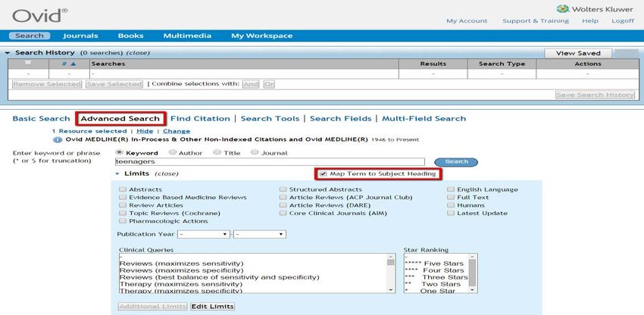Check Topic Reviews (Cochrane)

click(123, 213)
